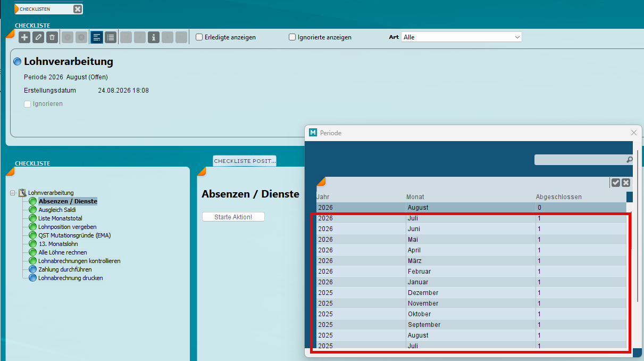Click green status icon of Ausgleich Saldi
The height and width of the screenshot is (361, 644).
pyautogui.click(x=33, y=210)
